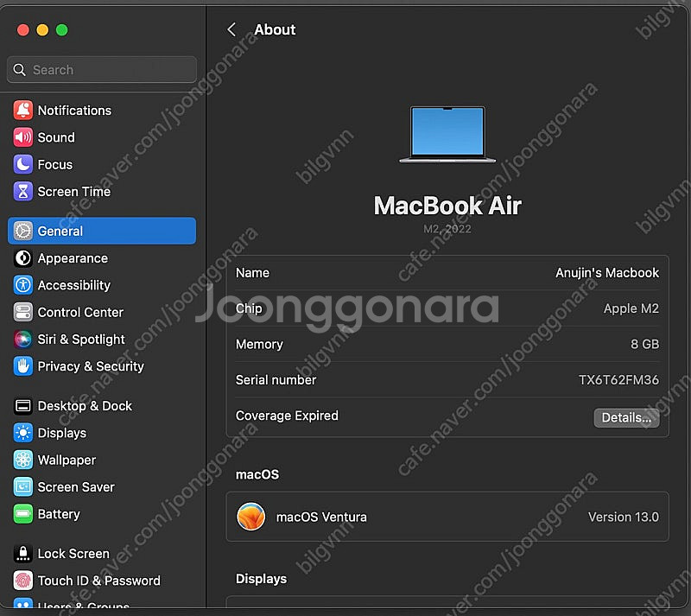Open Accessibility settings label
The width and height of the screenshot is (691, 616).
point(74,285)
